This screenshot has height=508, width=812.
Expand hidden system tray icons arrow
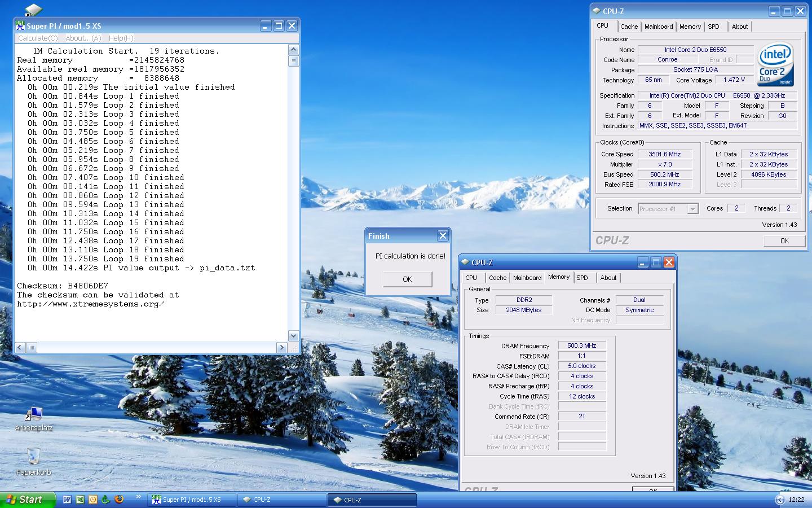pyautogui.click(x=780, y=500)
